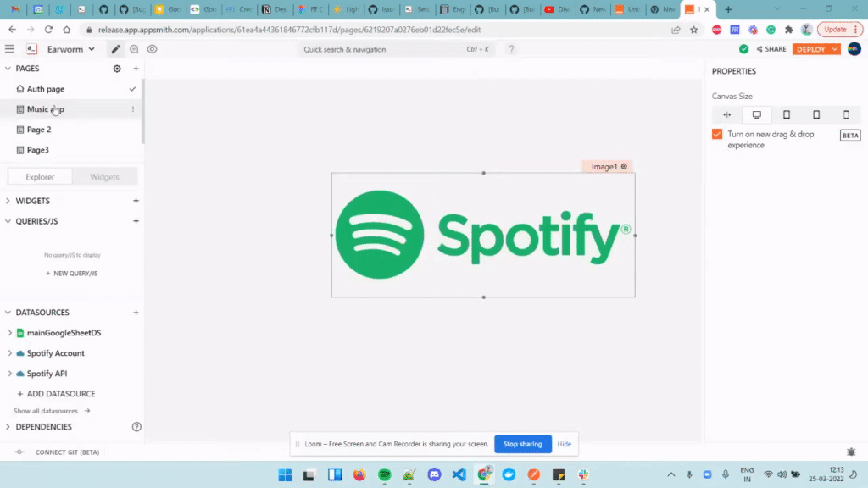Open Music app page options menu
Screen dimensions: 868x488
point(133,109)
